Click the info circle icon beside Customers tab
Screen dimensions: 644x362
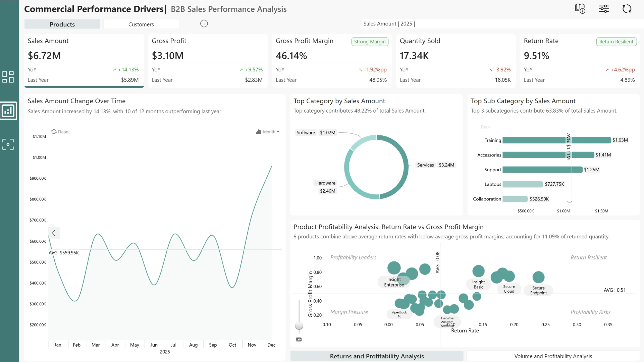pos(204,23)
